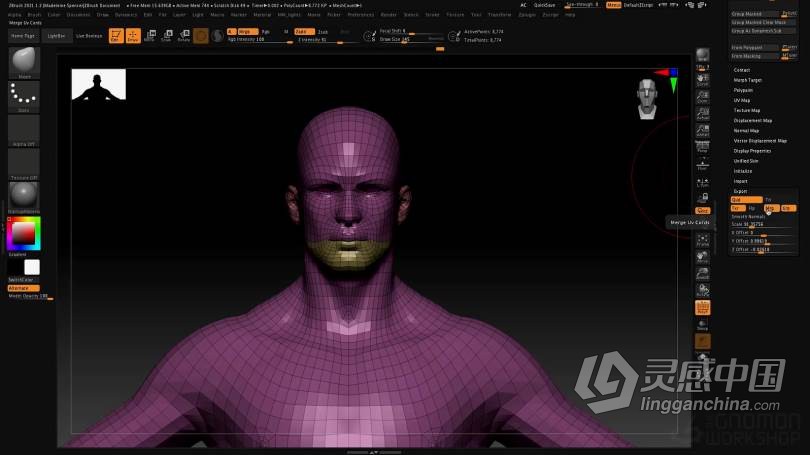Toggle the Qud export option

(746, 199)
